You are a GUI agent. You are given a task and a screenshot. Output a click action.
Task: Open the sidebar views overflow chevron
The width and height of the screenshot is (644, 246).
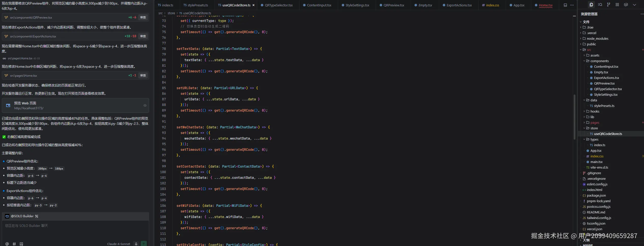(634, 5)
